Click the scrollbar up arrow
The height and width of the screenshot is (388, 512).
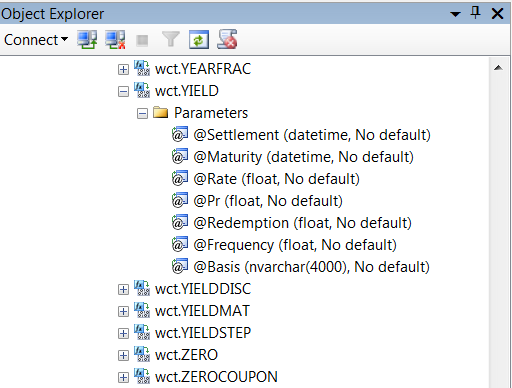[x=498, y=68]
